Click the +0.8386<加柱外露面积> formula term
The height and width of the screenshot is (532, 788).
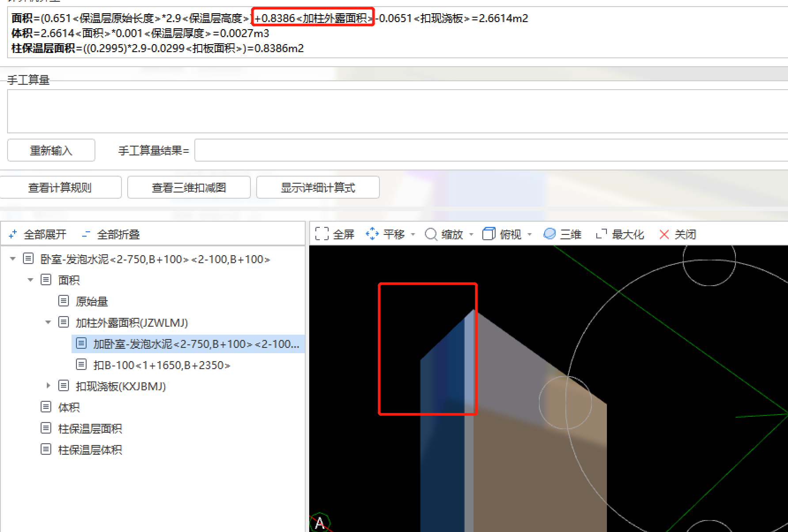click(313, 18)
